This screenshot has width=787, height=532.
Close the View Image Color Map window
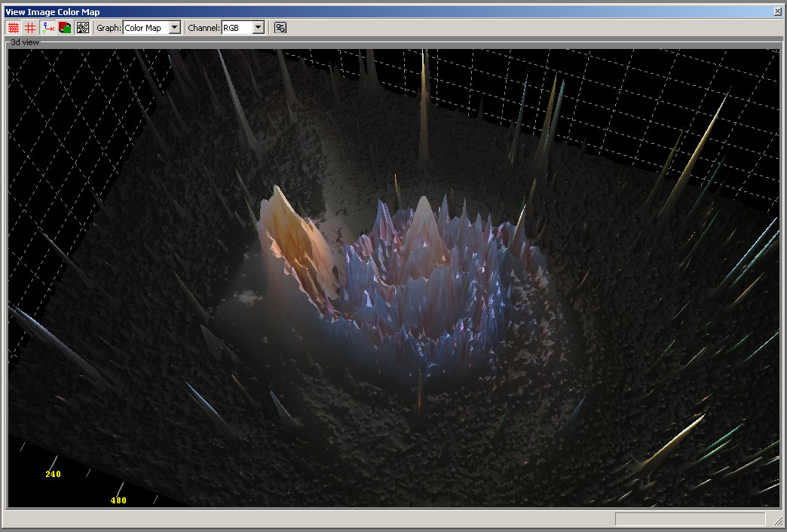click(777, 11)
